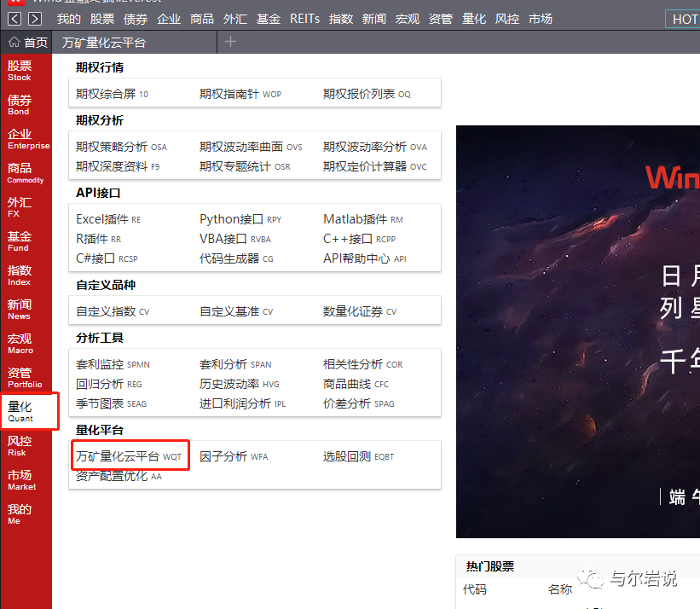This screenshot has width=700, height=609.
Task: Open 历史波动率 HVG
Action: pyautogui.click(x=240, y=384)
